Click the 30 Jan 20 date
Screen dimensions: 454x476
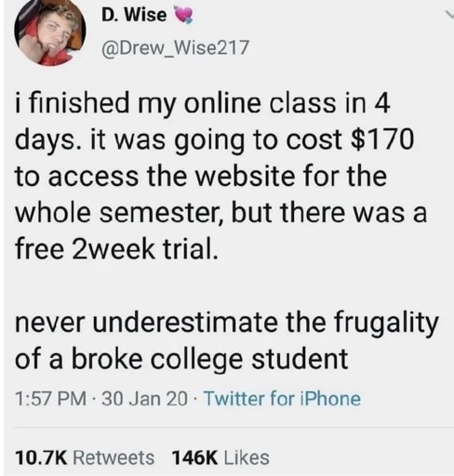(x=145, y=399)
